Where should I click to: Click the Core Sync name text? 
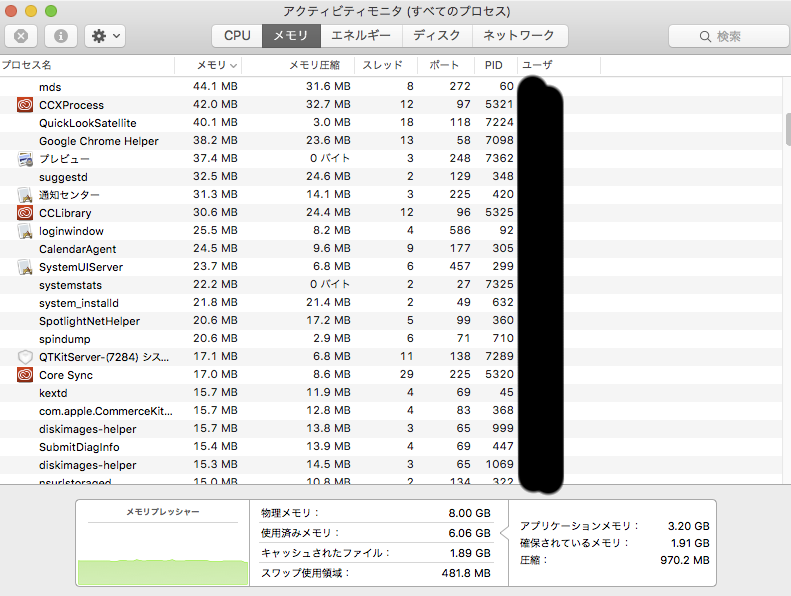tap(66, 375)
